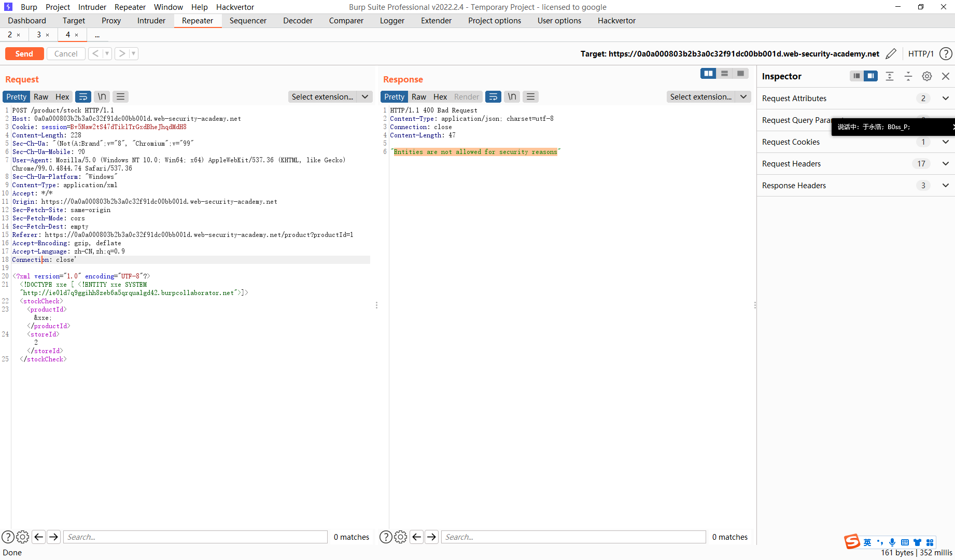Close the Inspector panel
Screen dimensions: 955x560
point(946,76)
